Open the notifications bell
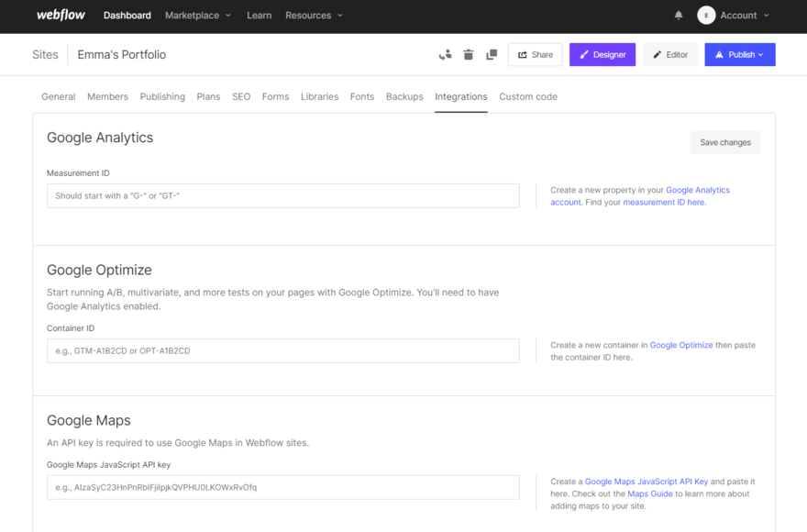 tap(679, 16)
